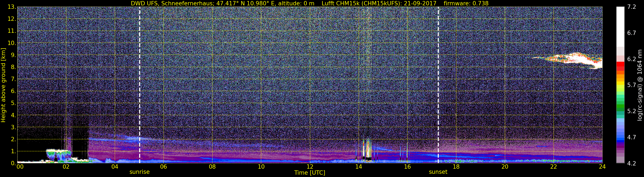The width and height of the screenshot is (644, 177).
Task: Click the time axis tick label 12
Action: click(310, 167)
